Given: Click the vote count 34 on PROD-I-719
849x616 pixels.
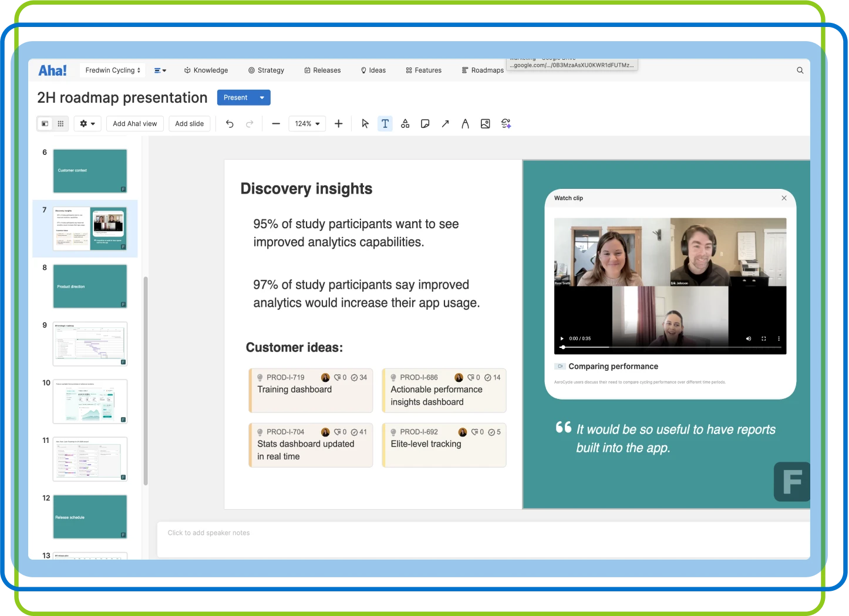Looking at the screenshot, I should point(359,378).
